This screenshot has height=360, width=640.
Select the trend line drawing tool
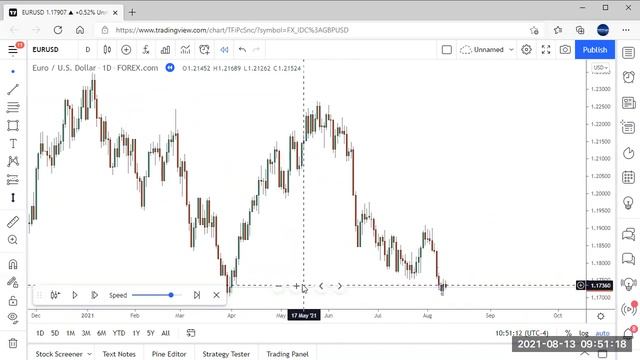tap(13, 89)
